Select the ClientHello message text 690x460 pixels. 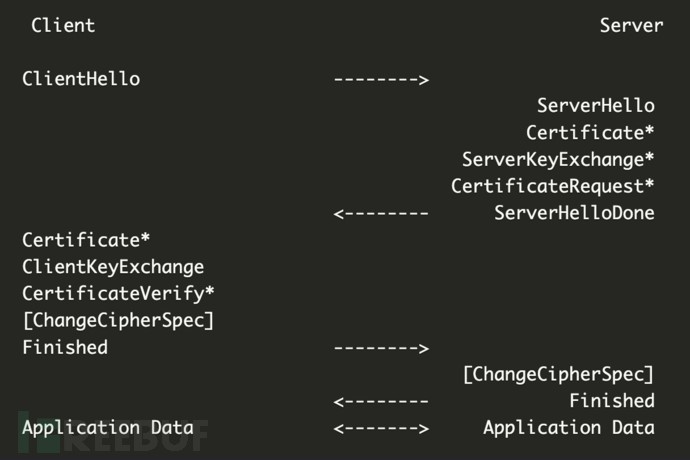[x=81, y=79]
